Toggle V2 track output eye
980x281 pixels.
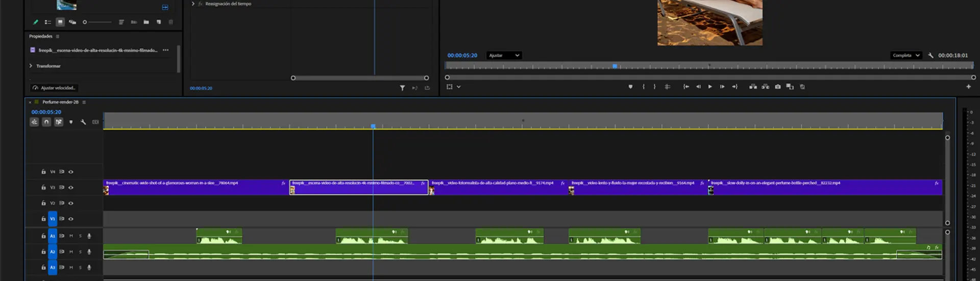[71, 203]
